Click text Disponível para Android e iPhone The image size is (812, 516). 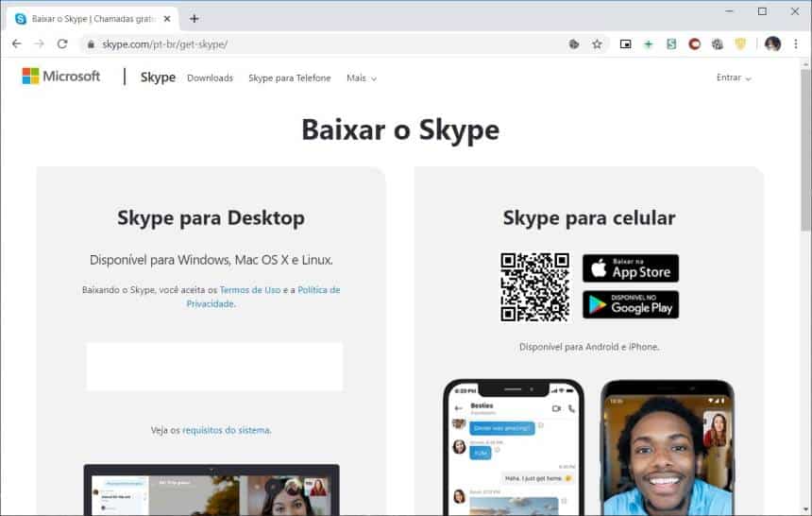tap(589, 347)
